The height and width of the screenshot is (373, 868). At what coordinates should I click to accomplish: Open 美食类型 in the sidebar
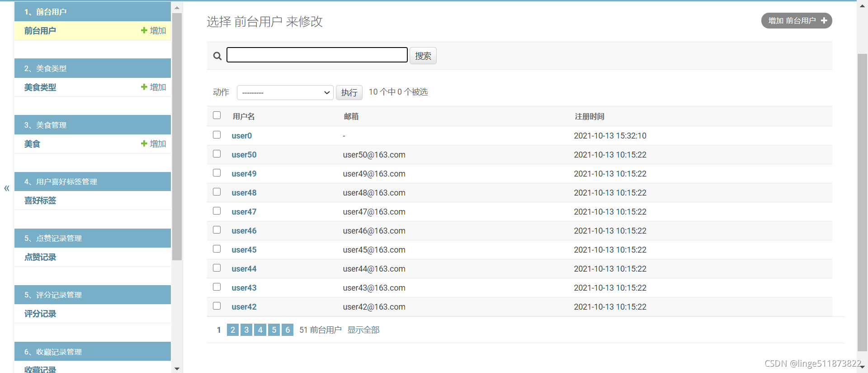click(40, 87)
